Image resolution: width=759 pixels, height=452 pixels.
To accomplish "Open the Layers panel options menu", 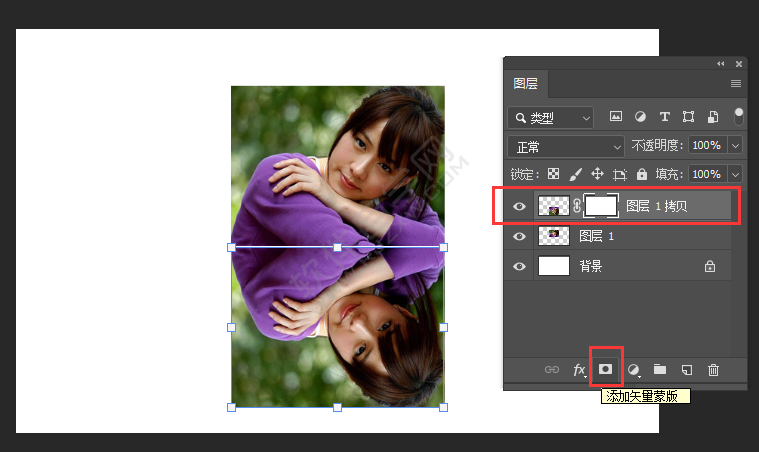I will [x=736, y=83].
